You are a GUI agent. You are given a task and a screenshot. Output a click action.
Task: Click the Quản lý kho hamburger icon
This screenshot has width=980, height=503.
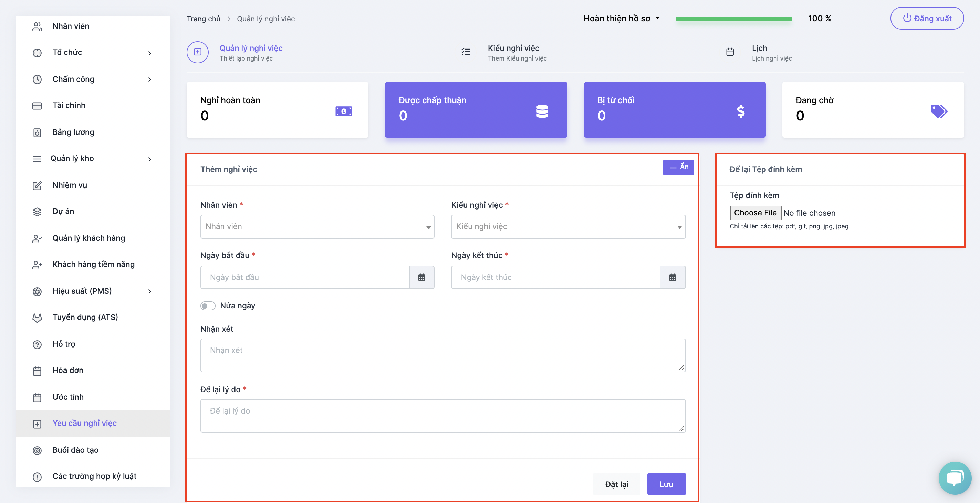coord(37,159)
